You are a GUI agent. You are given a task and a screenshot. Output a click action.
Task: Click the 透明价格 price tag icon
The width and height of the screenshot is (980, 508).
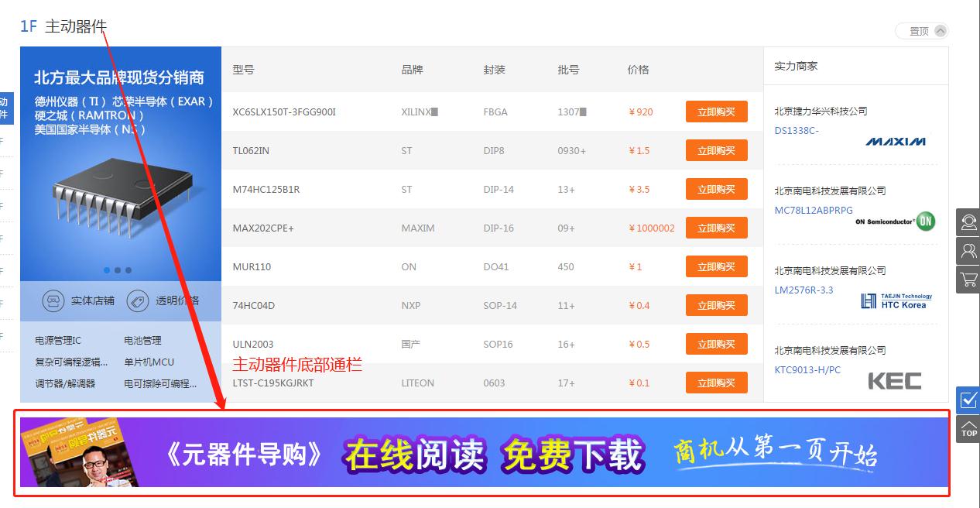(138, 300)
